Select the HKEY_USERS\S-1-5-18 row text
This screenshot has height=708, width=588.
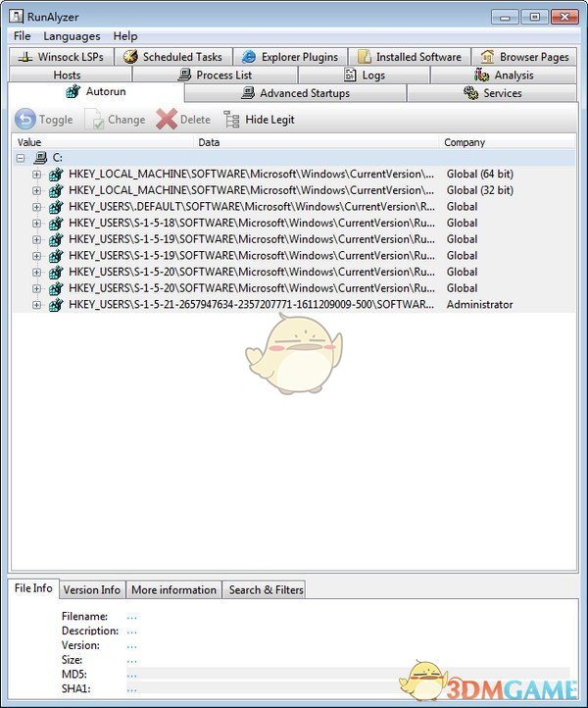coord(252,223)
